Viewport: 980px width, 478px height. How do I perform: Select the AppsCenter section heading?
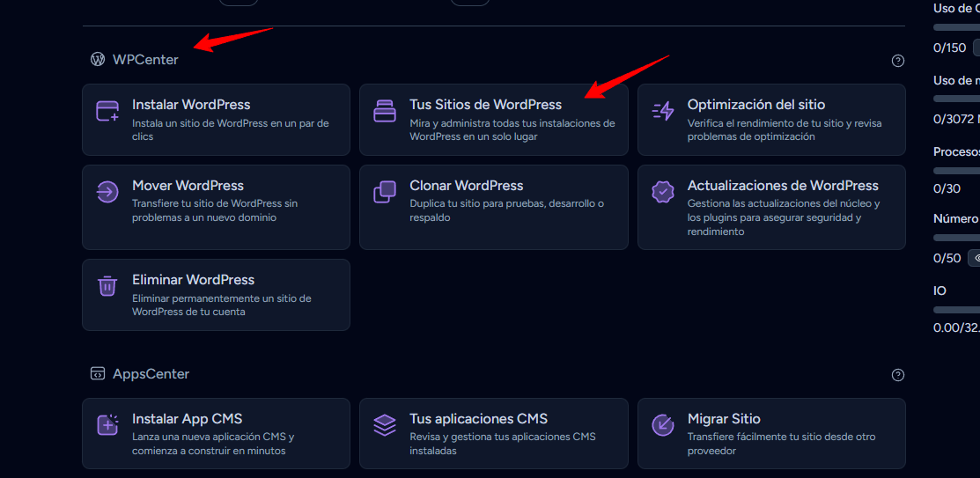pos(151,374)
